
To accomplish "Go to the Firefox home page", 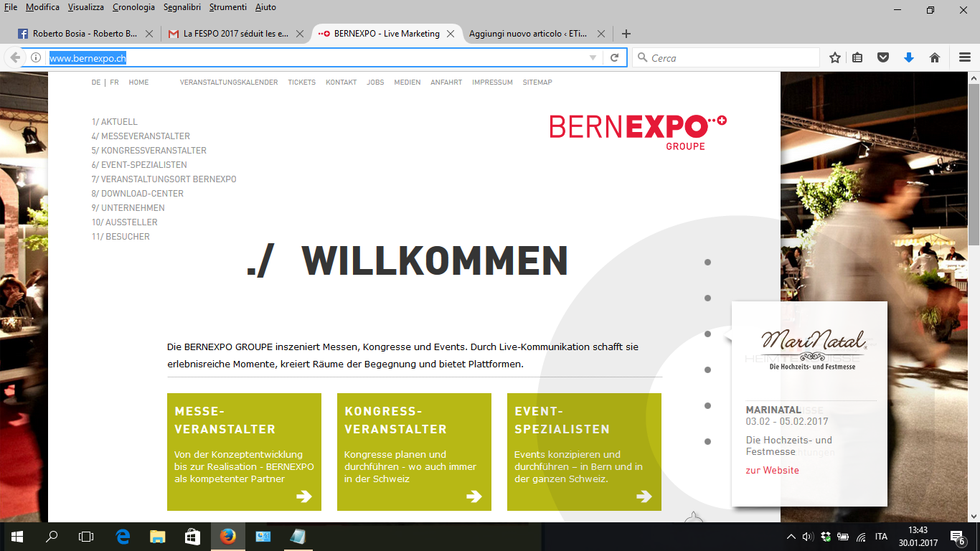I will 935,57.
